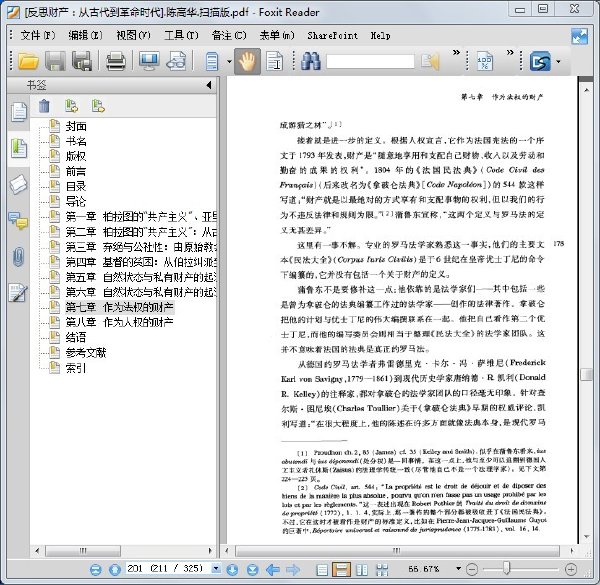Go to the first page in the status bar
This screenshot has height=585, width=600.
pyautogui.click(x=96, y=570)
